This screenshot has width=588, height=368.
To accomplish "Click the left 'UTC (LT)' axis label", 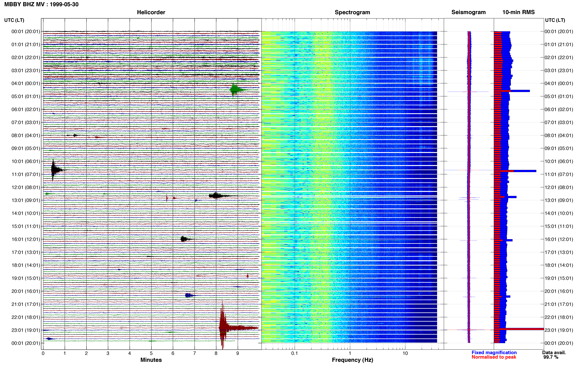I will (x=14, y=20).
